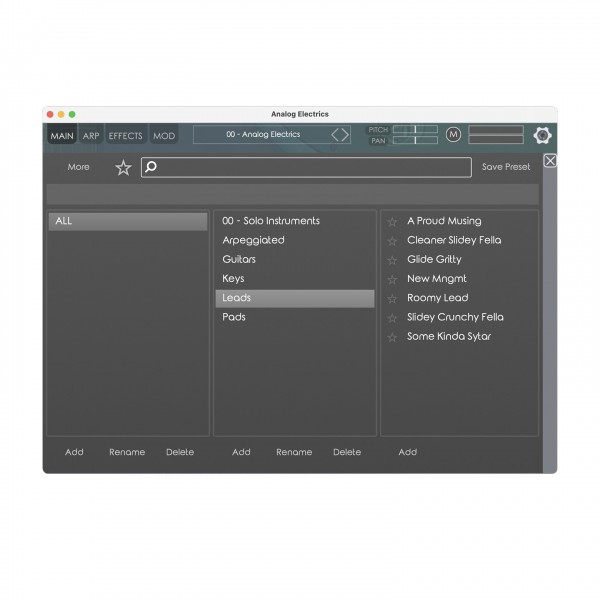Screen dimensions: 600x600
Task: Click Add under the category column
Action: [x=241, y=452]
